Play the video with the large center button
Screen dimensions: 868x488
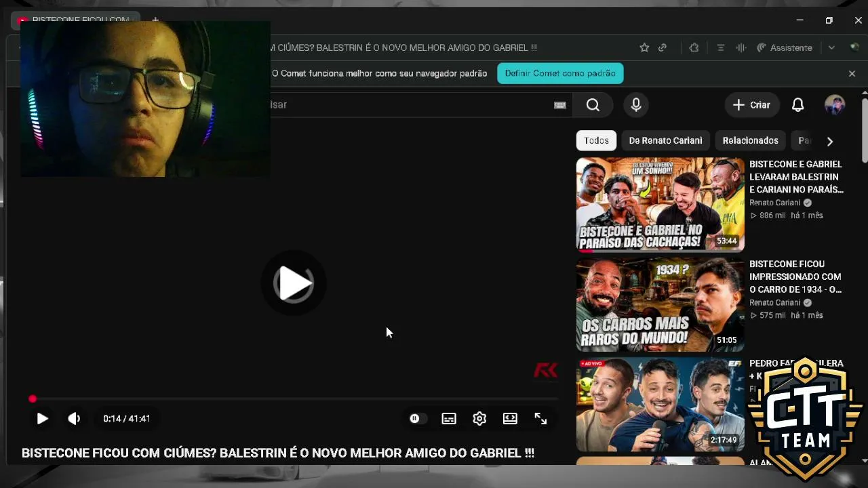[x=294, y=283]
